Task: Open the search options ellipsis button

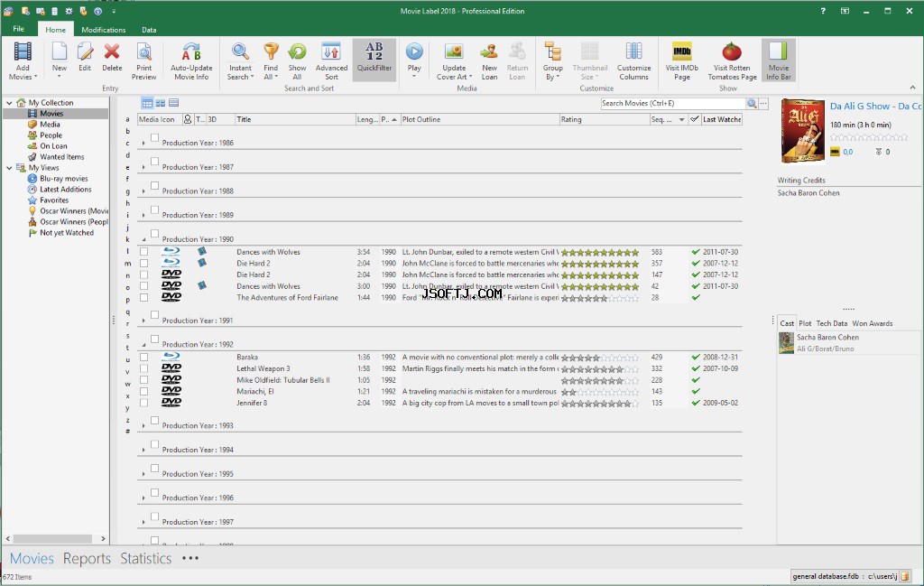Action: coord(763,103)
